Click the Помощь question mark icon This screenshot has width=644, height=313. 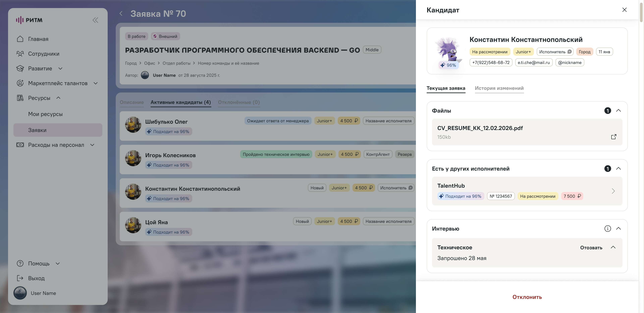[x=20, y=263]
